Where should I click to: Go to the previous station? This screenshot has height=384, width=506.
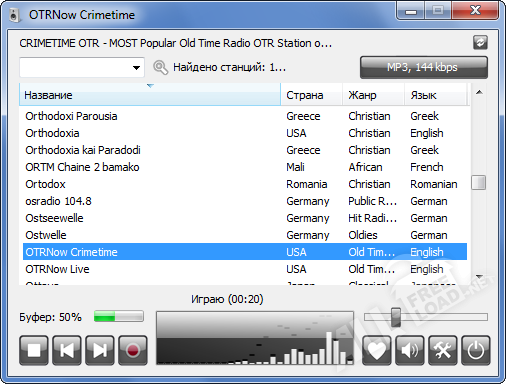pyautogui.click(x=67, y=350)
